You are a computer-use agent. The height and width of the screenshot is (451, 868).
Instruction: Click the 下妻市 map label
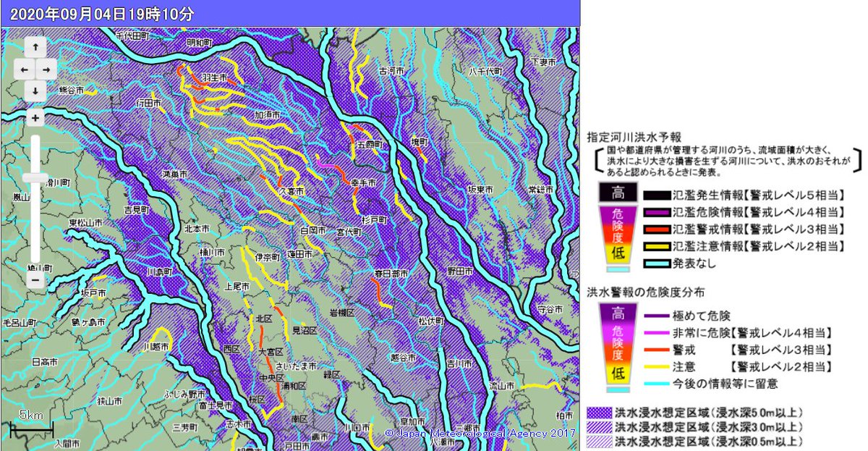tap(543, 64)
